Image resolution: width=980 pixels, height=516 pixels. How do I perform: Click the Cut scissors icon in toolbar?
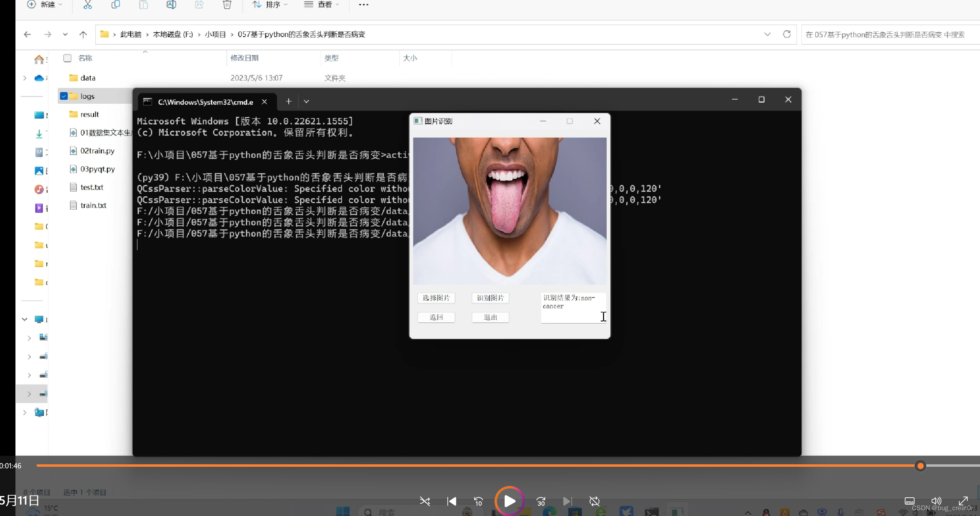(87, 5)
